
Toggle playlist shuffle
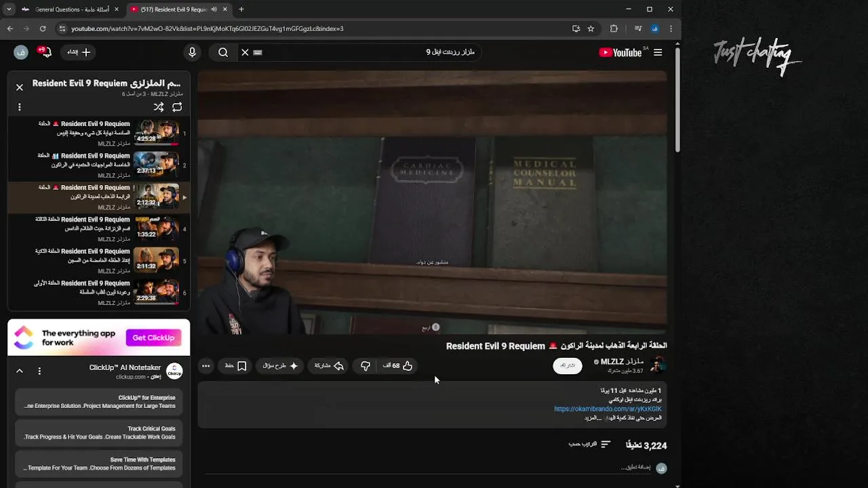tap(159, 107)
